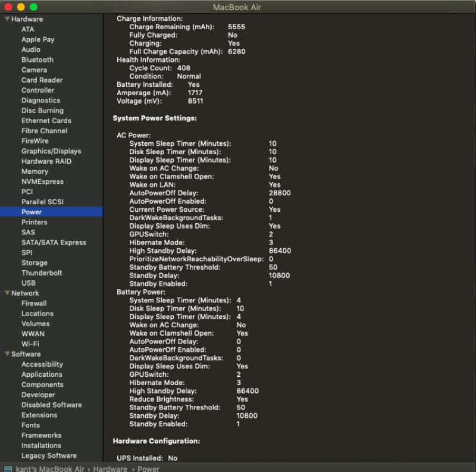
Task: Select SATA/SATA Express entry
Action: (54, 242)
